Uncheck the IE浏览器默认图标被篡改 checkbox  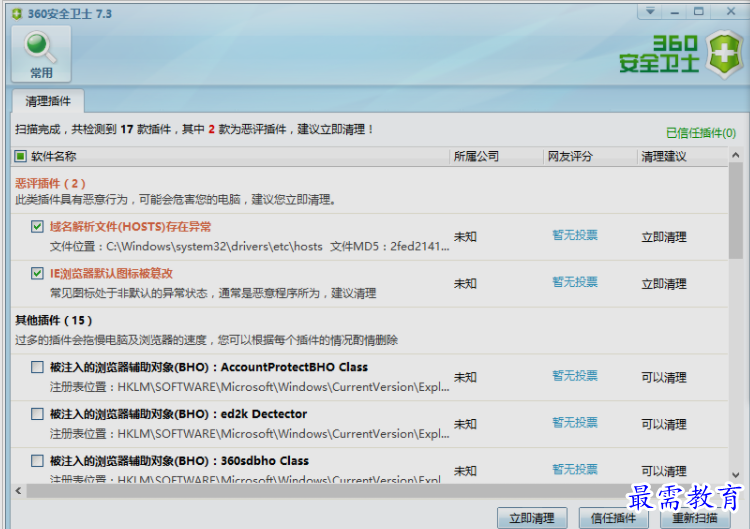37,273
